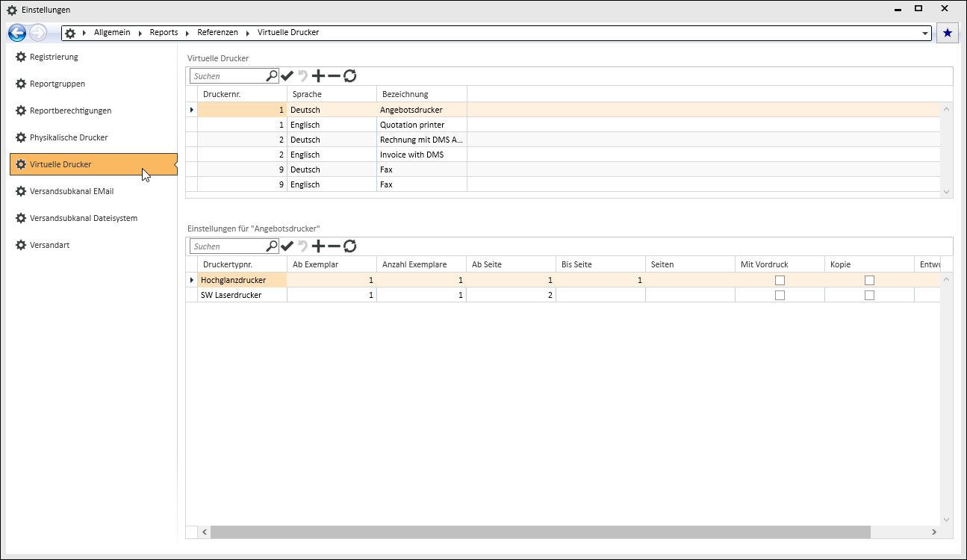Sort by Anzahl Exemplare column header

pyautogui.click(x=422, y=264)
